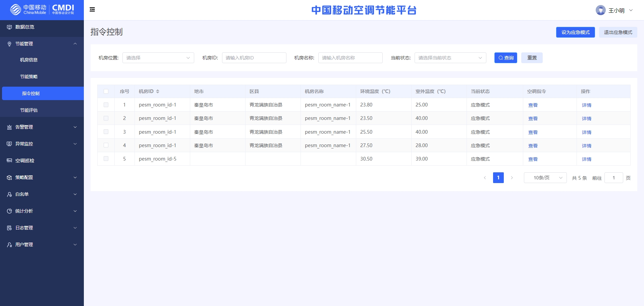Check the checkbox for row 2
Viewport: 644px width, 306px height.
coord(106,118)
